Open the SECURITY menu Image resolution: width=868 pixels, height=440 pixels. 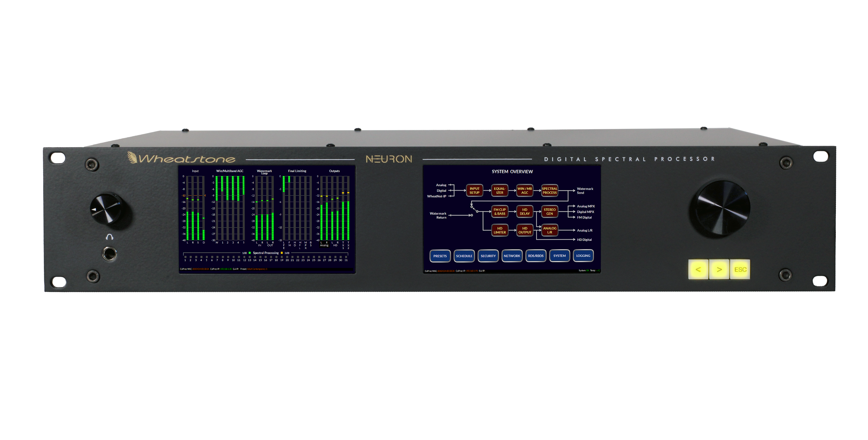[488, 256]
